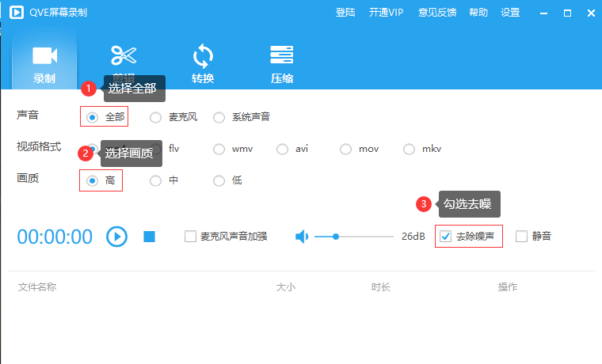This screenshot has height=364, width=602.
Task: Choose mkv video format
Action: [x=409, y=149]
